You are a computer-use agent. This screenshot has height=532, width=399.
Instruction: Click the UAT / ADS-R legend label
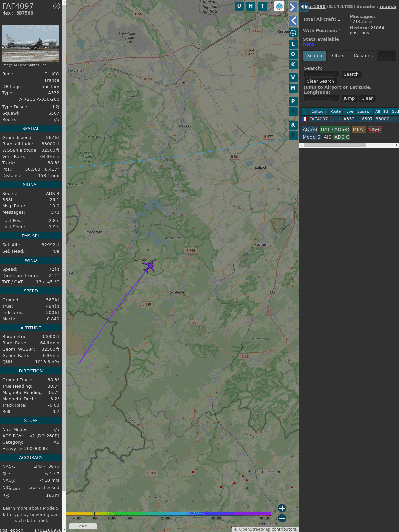[335, 130]
